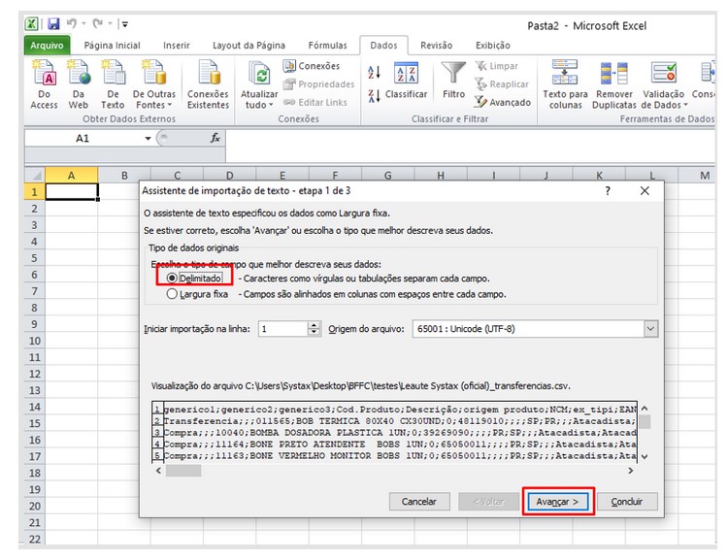
Task: Save workbook with the floppy disk icon
Action: pyautogui.click(x=53, y=23)
